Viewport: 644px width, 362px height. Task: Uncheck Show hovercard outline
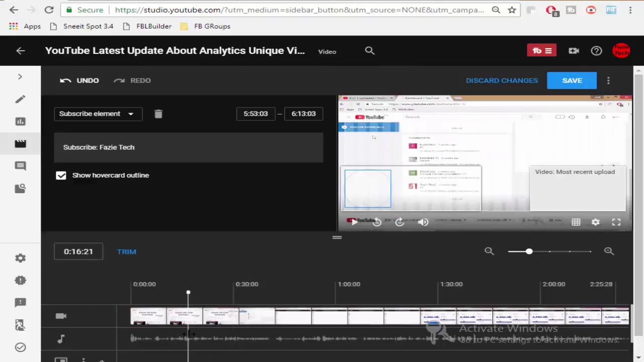(61, 175)
